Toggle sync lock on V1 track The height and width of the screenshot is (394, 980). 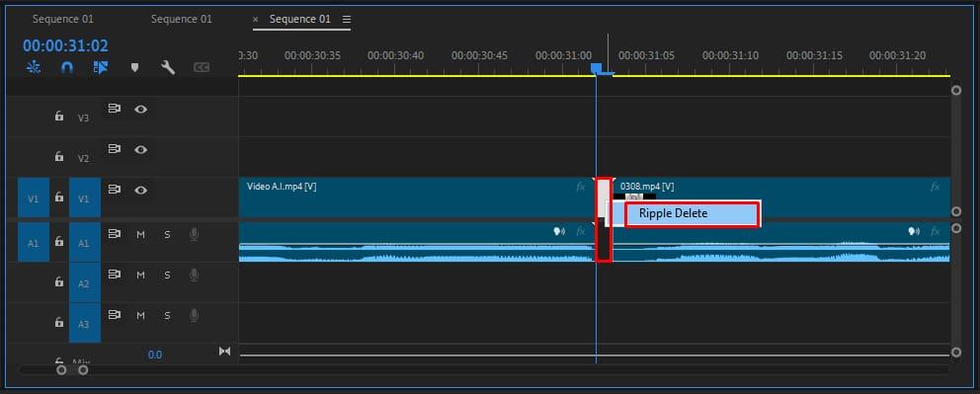[x=115, y=190]
